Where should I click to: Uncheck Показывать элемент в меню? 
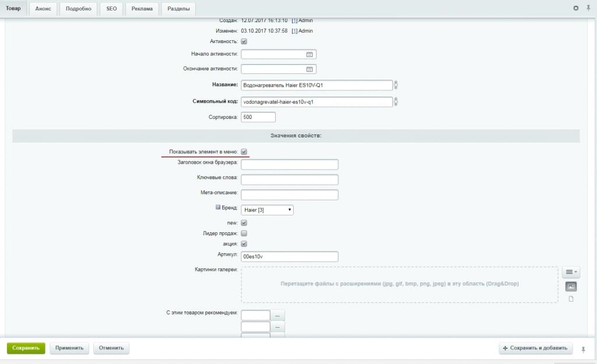[x=244, y=151]
